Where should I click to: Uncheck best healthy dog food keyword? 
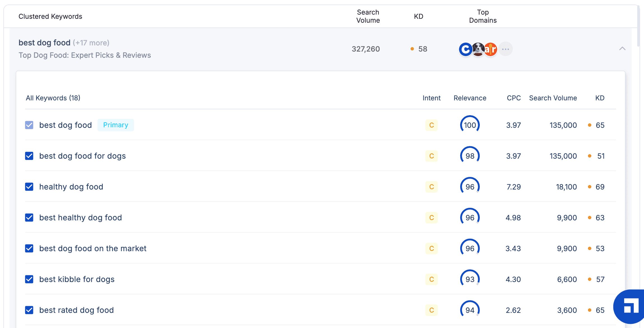[x=29, y=218]
